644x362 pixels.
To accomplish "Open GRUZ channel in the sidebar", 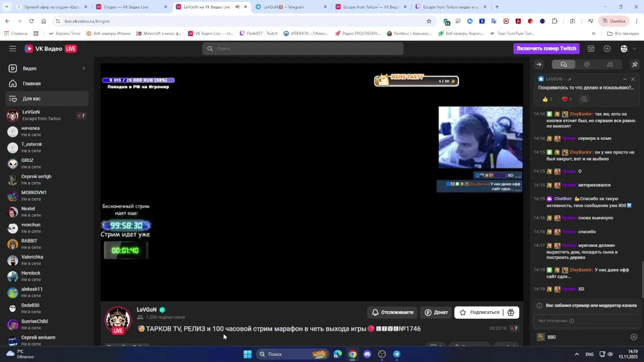I will 47,163.
